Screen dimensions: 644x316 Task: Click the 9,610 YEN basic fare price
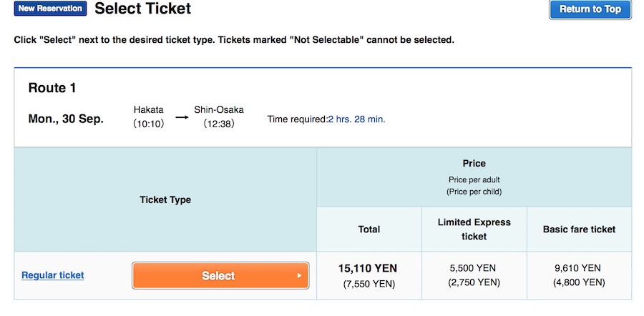[579, 268]
